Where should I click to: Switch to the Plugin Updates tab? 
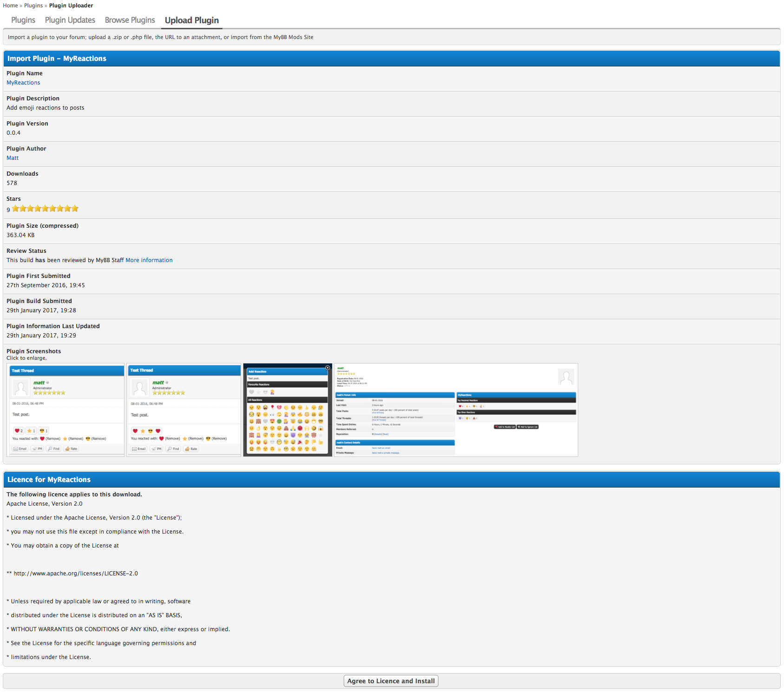coord(70,20)
